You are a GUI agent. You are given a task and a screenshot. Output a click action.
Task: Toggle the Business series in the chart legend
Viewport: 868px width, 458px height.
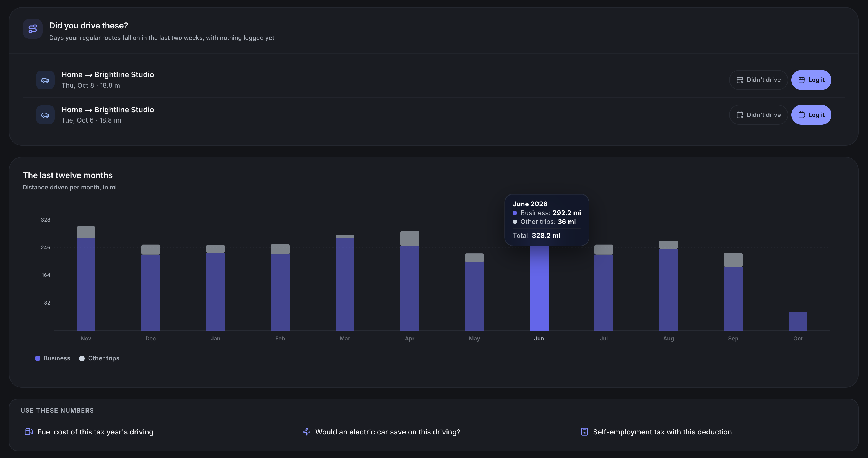(x=53, y=358)
